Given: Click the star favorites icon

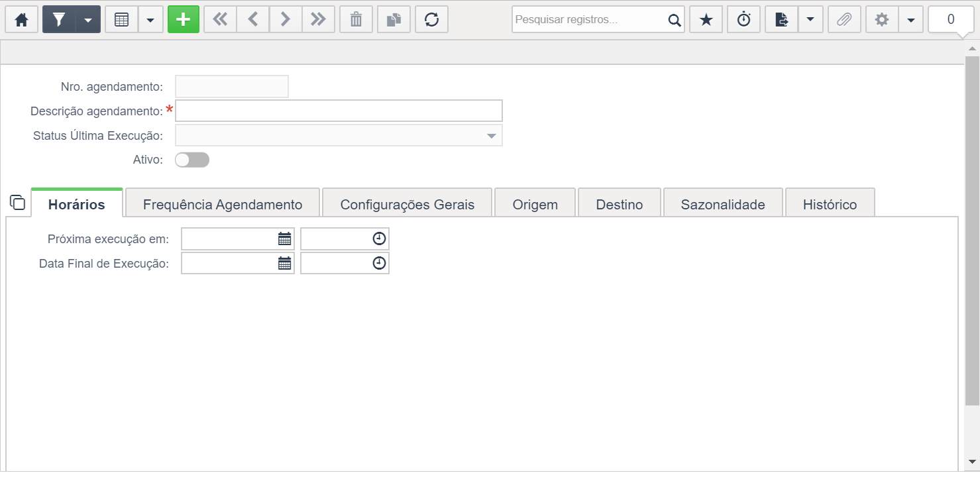Looking at the screenshot, I should (706, 20).
